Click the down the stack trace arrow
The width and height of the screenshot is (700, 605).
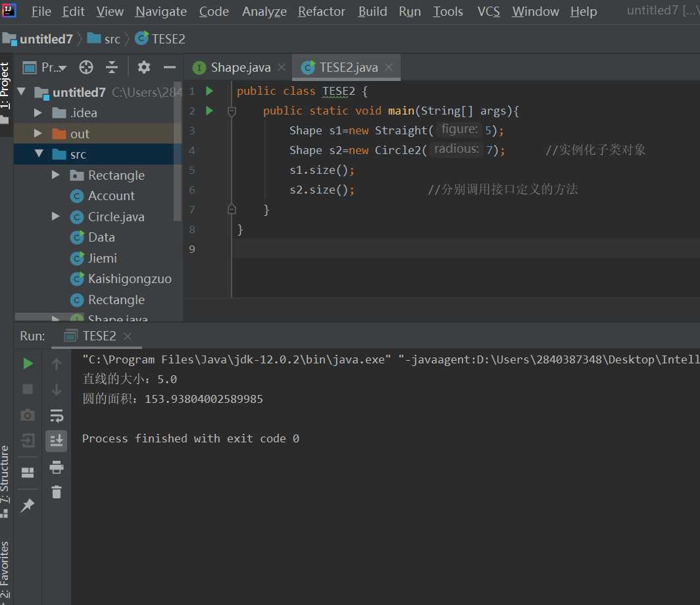(x=57, y=389)
